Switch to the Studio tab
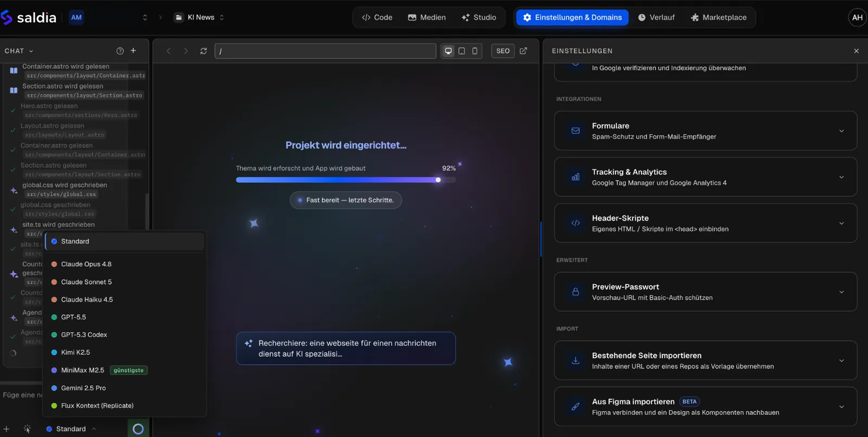Screen dimensions: 868x437 (x=479, y=17)
